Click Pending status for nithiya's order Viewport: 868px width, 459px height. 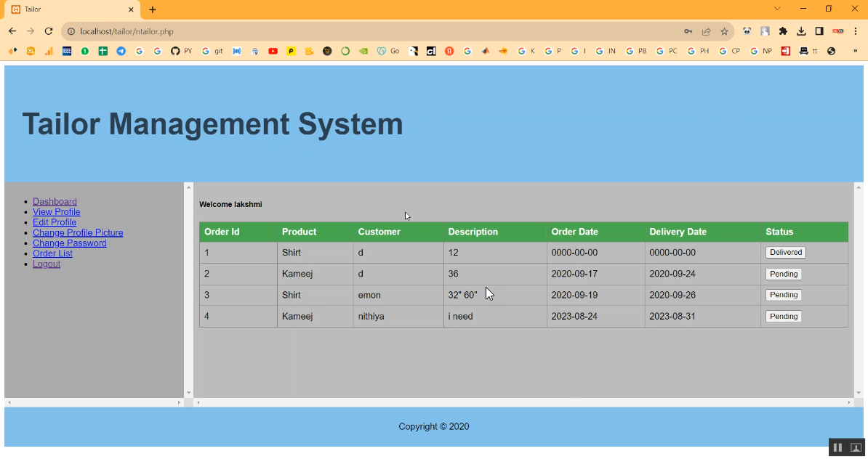pos(783,317)
